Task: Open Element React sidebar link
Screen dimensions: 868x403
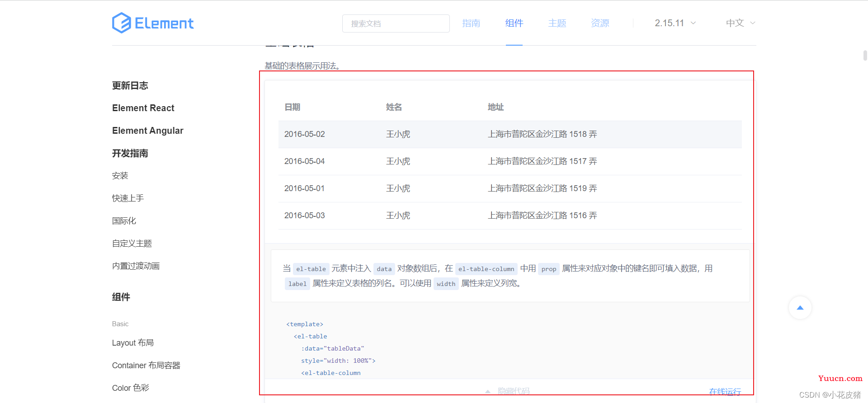Action: [x=143, y=108]
